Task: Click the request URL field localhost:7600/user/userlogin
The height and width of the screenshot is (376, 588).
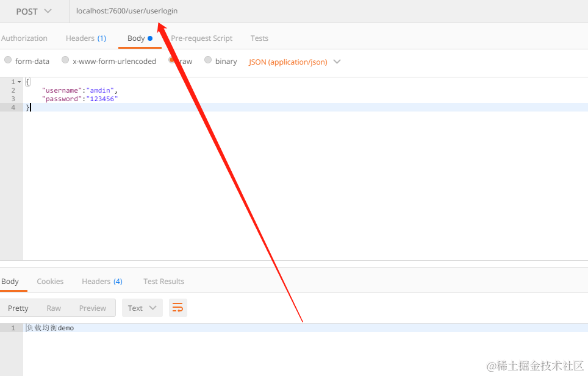Action: tap(329, 11)
